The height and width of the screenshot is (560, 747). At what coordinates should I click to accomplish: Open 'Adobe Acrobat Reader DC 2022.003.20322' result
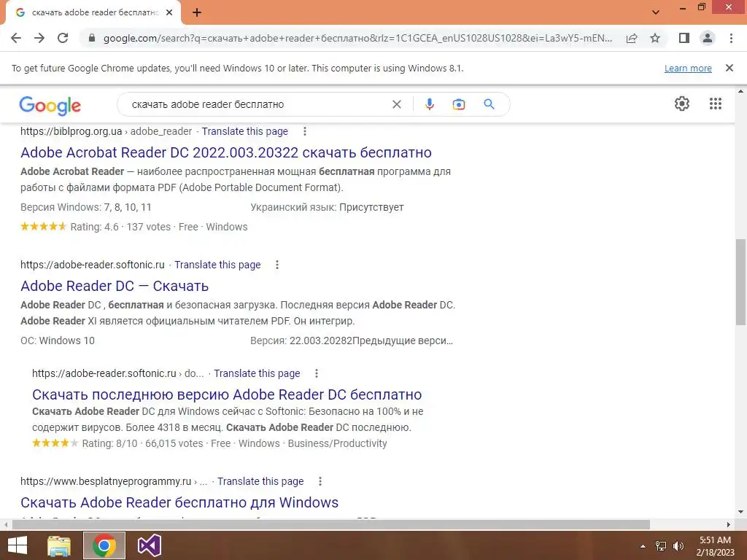click(x=226, y=152)
